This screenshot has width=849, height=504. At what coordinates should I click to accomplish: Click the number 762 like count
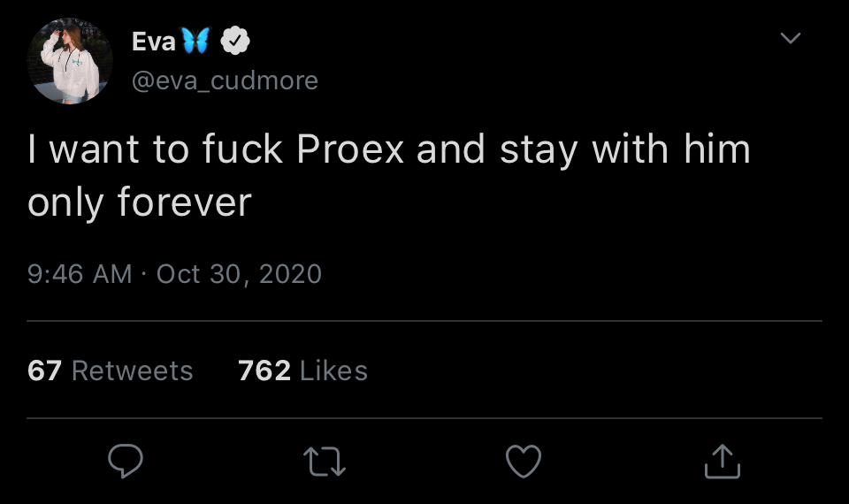(x=264, y=370)
